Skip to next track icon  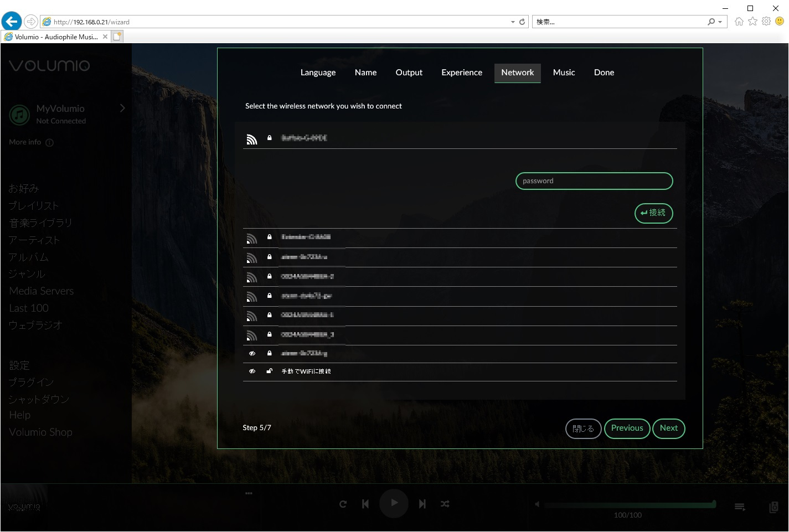pyautogui.click(x=422, y=504)
